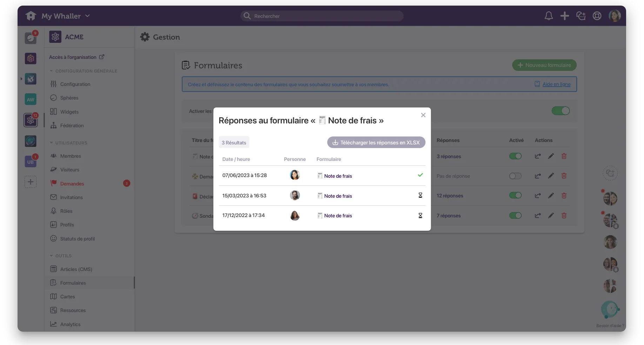Click the edit pencil in the 3 réponses row
Screen dimensions: 644x345
pyautogui.click(x=551, y=156)
